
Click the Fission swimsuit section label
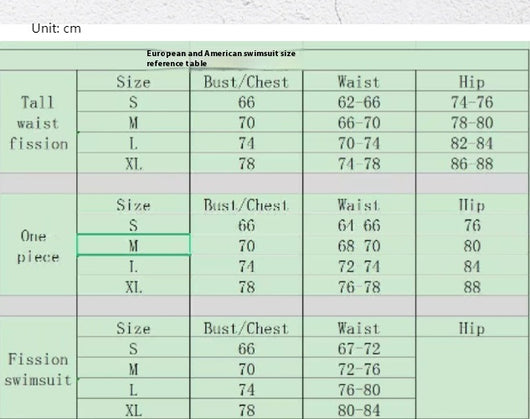pyautogui.click(x=38, y=369)
